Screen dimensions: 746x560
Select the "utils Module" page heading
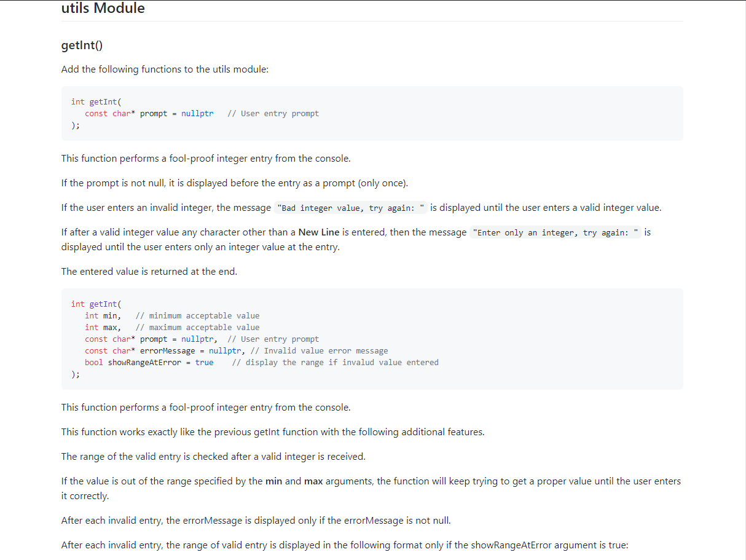tap(103, 9)
